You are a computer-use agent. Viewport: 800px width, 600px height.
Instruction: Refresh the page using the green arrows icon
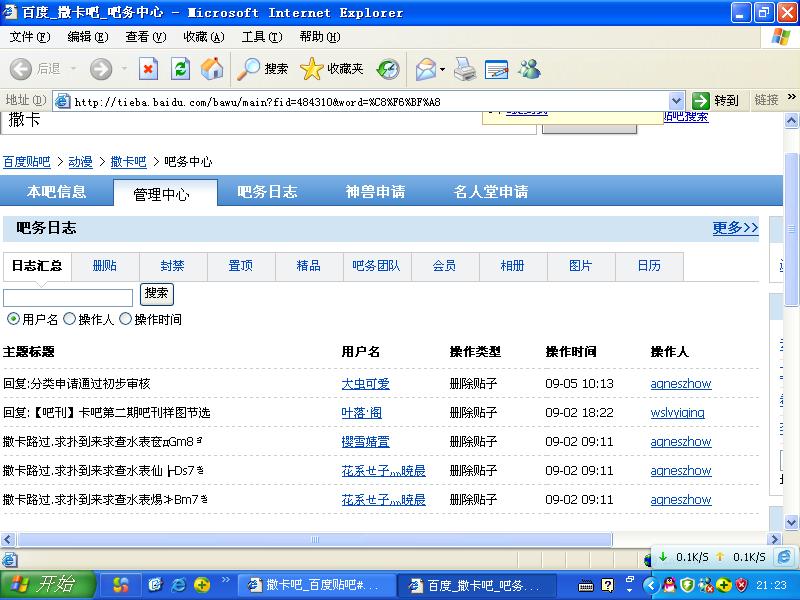point(180,69)
